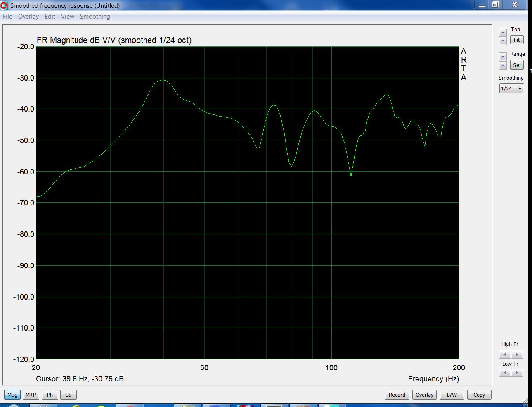
Task: Click the -60.0 label on the dB axis
Action: (26, 171)
